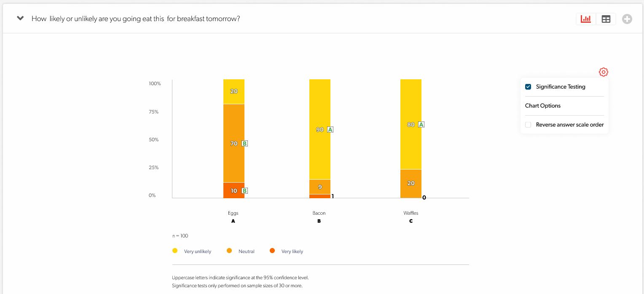
Task: Click the Eggs axis label
Action: click(x=233, y=213)
